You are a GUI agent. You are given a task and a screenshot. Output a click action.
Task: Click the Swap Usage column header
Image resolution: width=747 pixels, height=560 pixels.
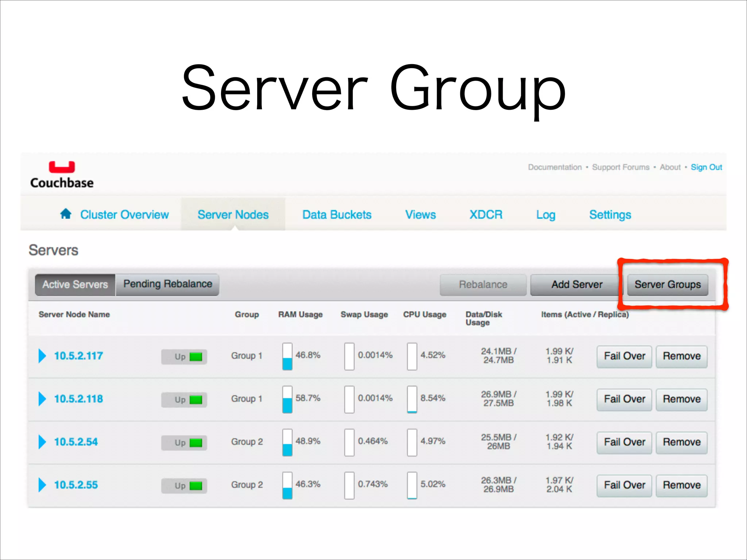pos(364,314)
